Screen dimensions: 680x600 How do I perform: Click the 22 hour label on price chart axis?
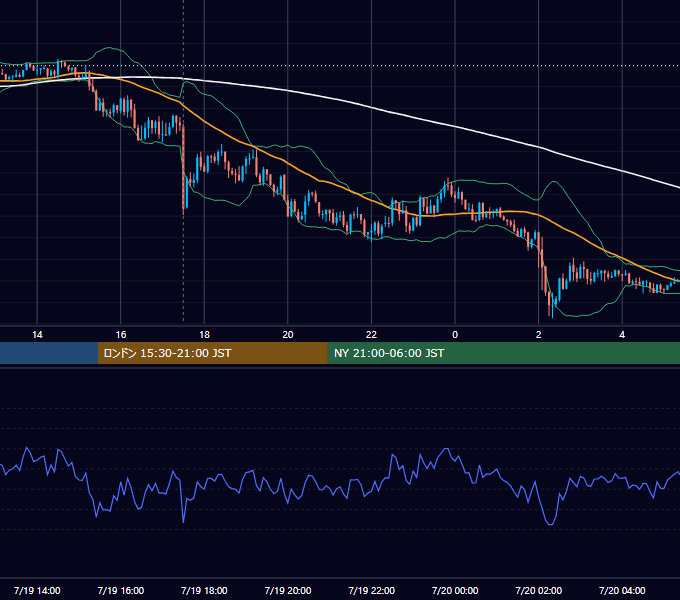click(371, 335)
